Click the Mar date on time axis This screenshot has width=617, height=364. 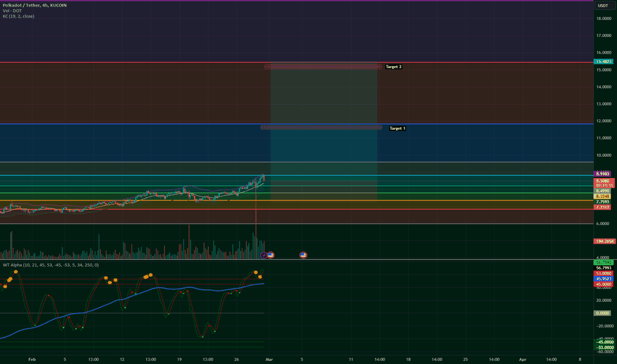tap(269, 359)
